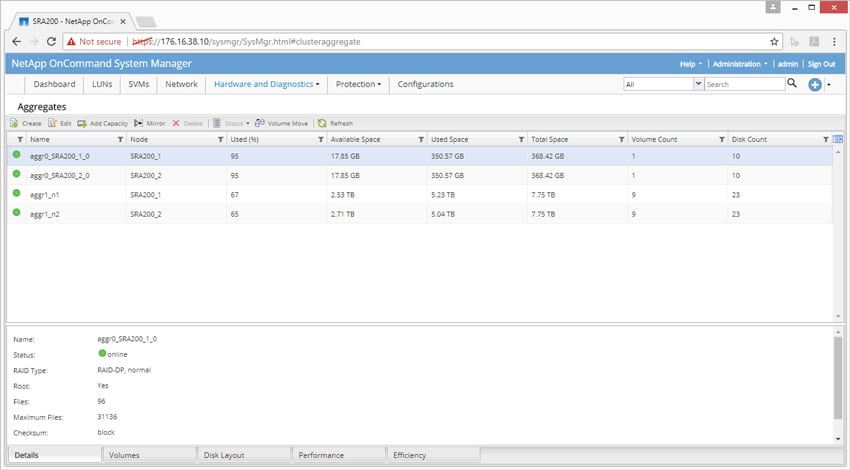The width and height of the screenshot is (850, 470).
Task: Open the Name column filter icon
Action: (x=120, y=139)
